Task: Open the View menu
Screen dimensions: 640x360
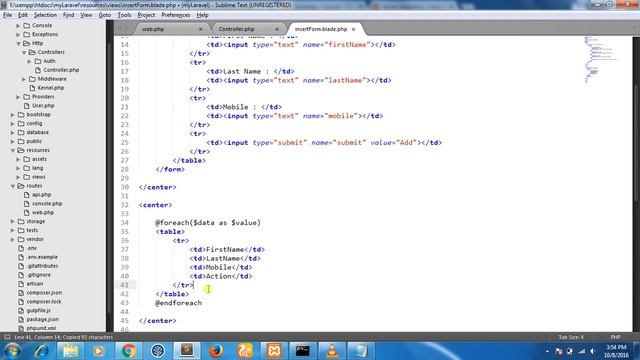Action: [86, 15]
